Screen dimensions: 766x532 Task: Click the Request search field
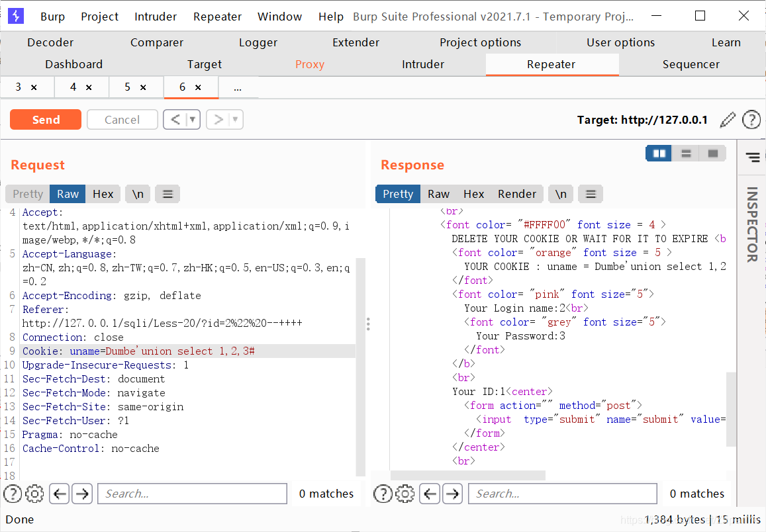193,494
